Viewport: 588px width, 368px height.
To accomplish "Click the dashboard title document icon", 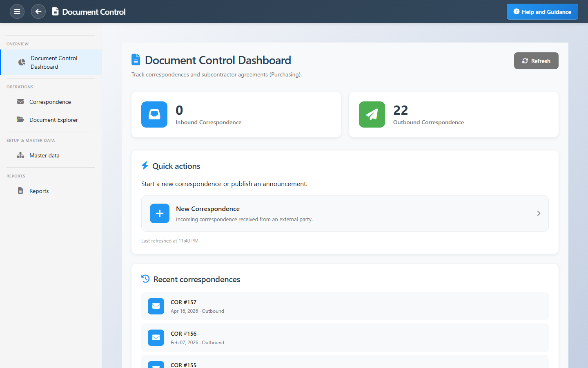I will [136, 60].
